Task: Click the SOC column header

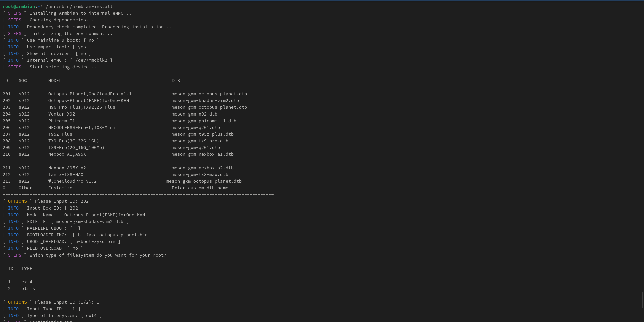Action: 22,80
